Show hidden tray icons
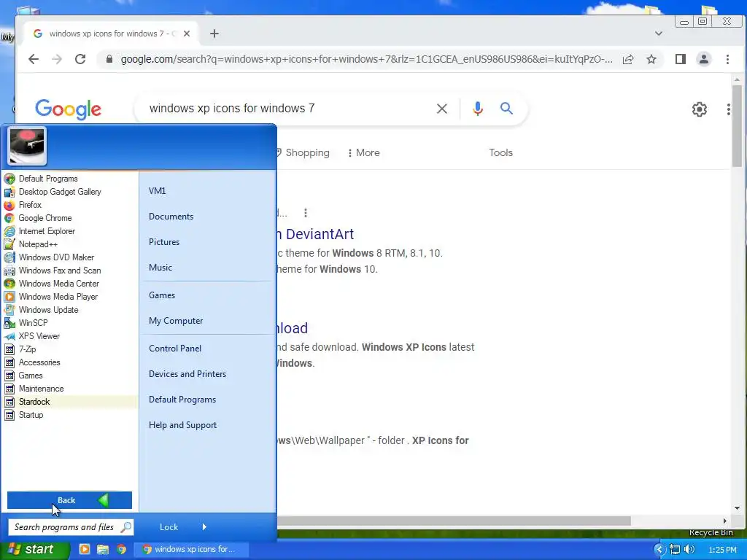The height and width of the screenshot is (560, 747). point(659,550)
